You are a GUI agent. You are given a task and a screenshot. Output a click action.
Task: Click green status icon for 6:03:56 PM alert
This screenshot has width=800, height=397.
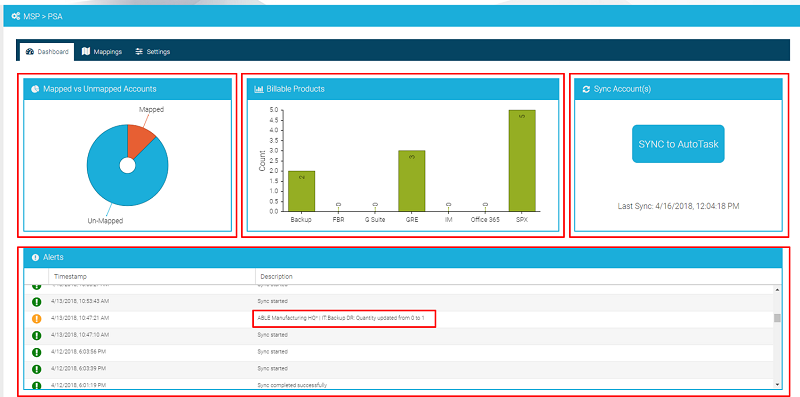tap(36, 352)
